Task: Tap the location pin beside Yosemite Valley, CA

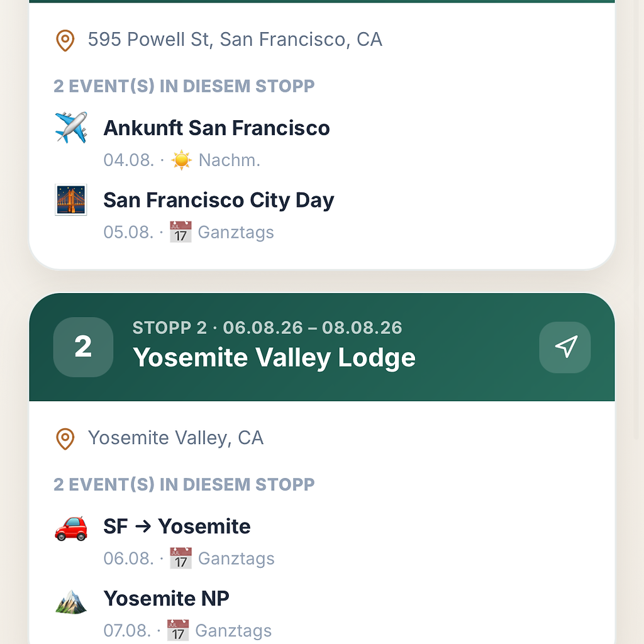Action: pos(65,438)
